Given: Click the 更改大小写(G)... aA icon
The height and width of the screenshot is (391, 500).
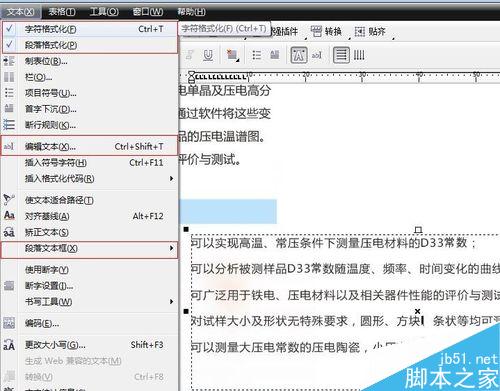Looking at the screenshot, I should [x=9, y=345].
